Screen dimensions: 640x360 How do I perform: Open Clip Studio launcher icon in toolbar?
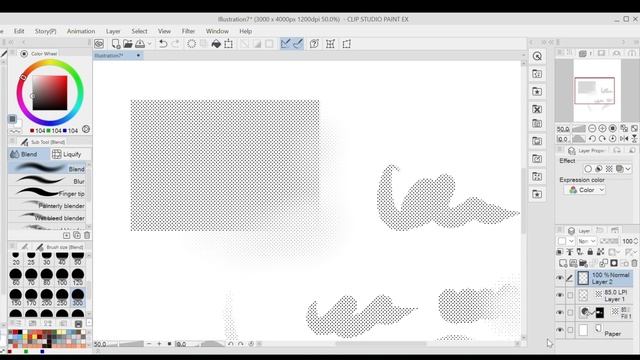(99, 44)
